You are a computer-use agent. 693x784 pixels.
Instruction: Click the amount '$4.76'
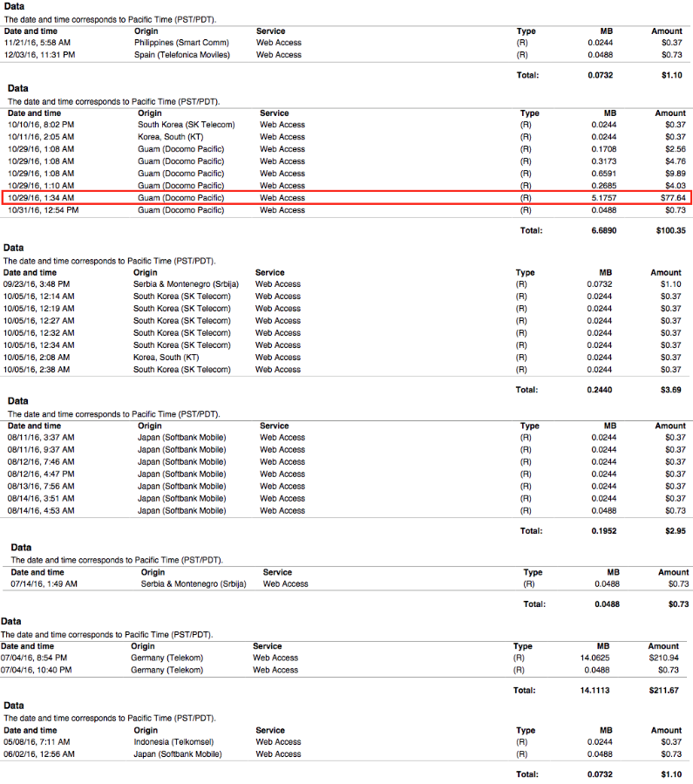676,161
